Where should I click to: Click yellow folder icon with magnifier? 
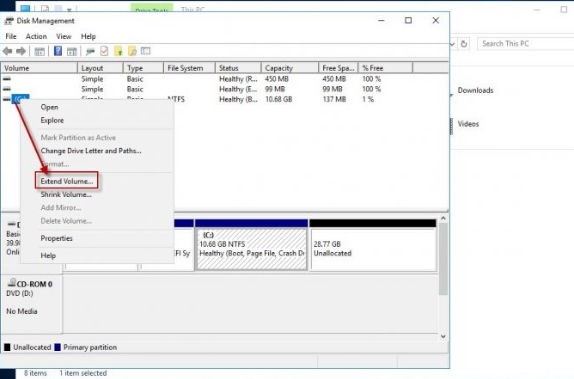[x=132, y=51]
